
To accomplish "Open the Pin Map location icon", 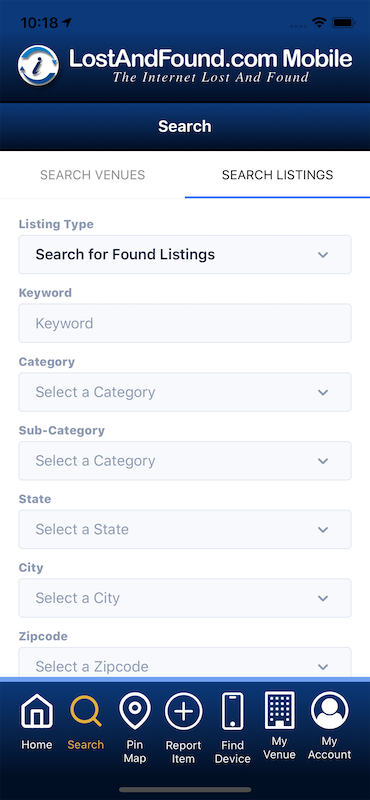I will click(135, 711).
